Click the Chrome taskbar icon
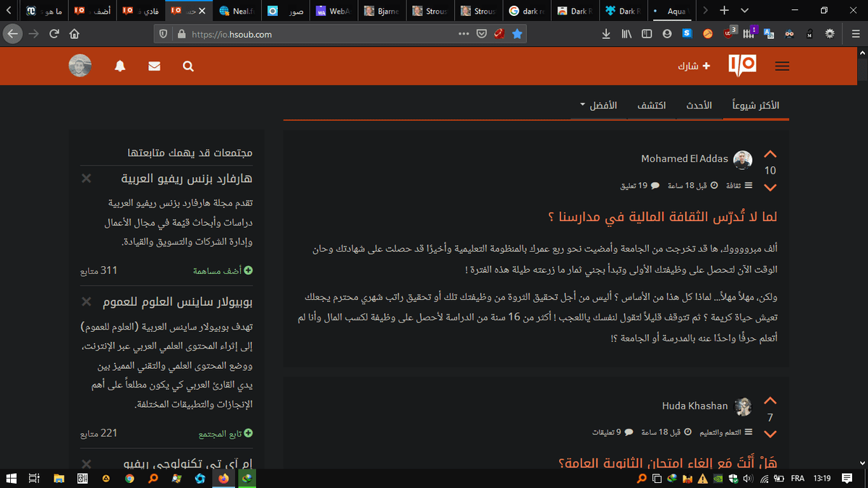 129,478
